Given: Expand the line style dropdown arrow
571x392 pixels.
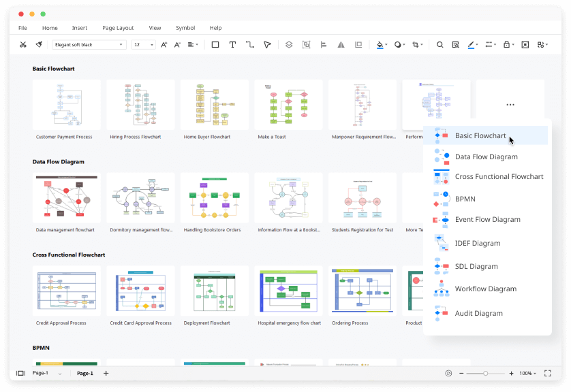Looking at the screenshot, I should (495, 45).
